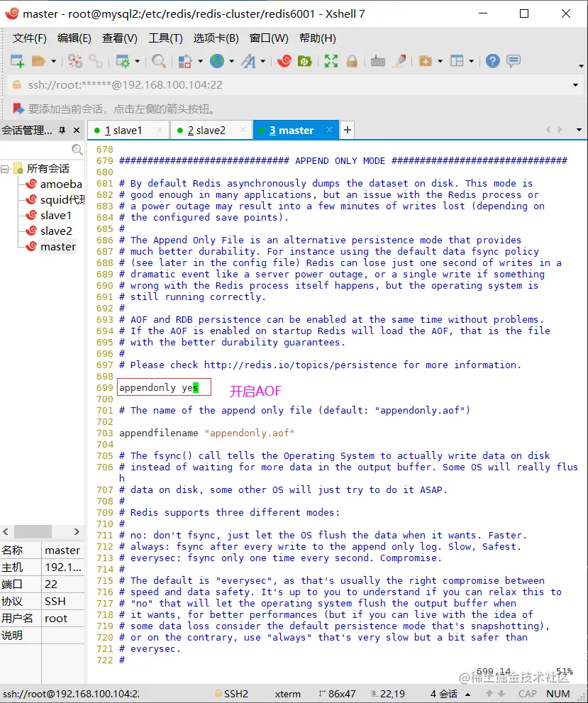Viewport: 588px width, 703px height.
Task: Click the Disconnect toolbar icon
Action: pyautogui.click(x=75, y=61)
